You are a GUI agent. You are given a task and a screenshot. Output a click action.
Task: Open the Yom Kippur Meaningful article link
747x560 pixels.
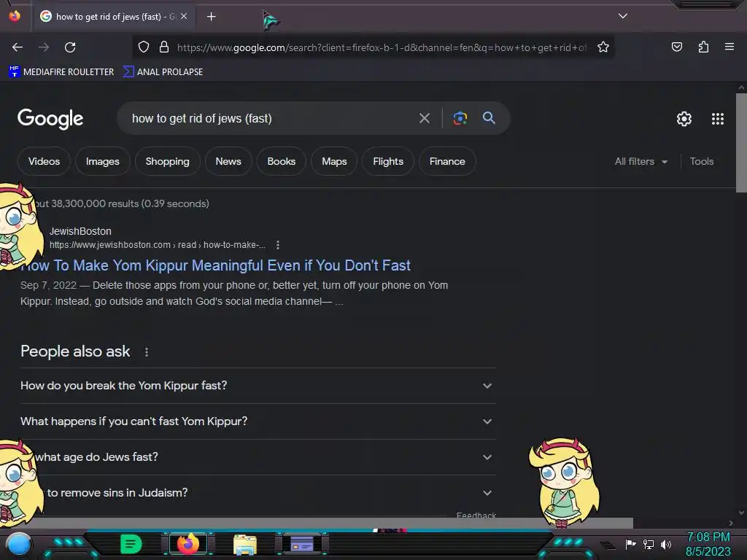coord(215,265)
